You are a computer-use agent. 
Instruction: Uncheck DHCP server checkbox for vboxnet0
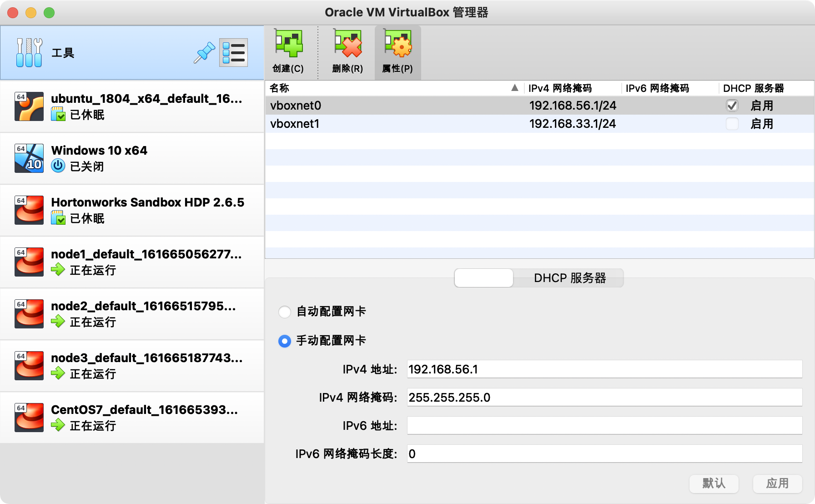click(732, 106)
